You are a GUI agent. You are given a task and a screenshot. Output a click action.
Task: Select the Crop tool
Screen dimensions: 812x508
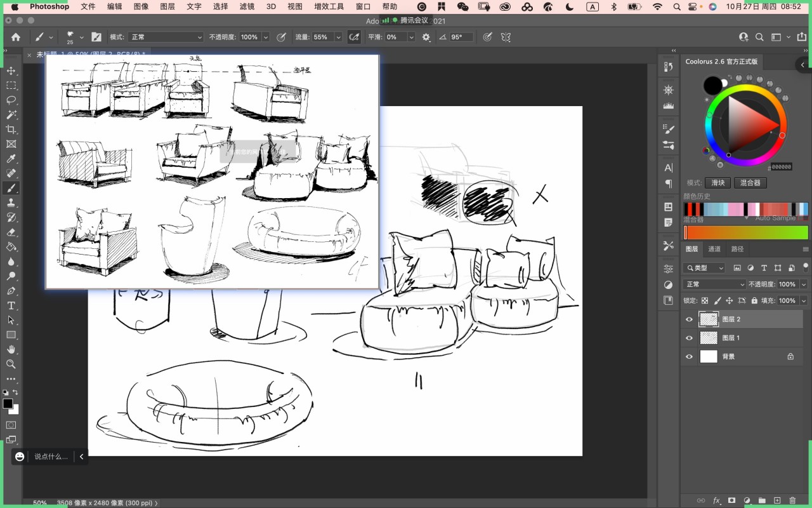[11, 130]
